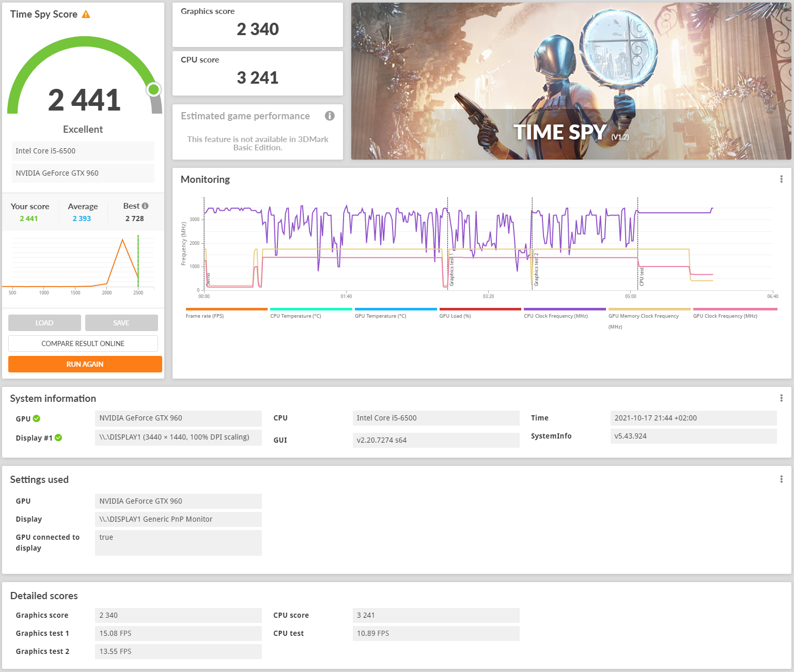The image size is (794, 672).
Task: Click info icon next to Best score
Action: [x=145, y=206]
